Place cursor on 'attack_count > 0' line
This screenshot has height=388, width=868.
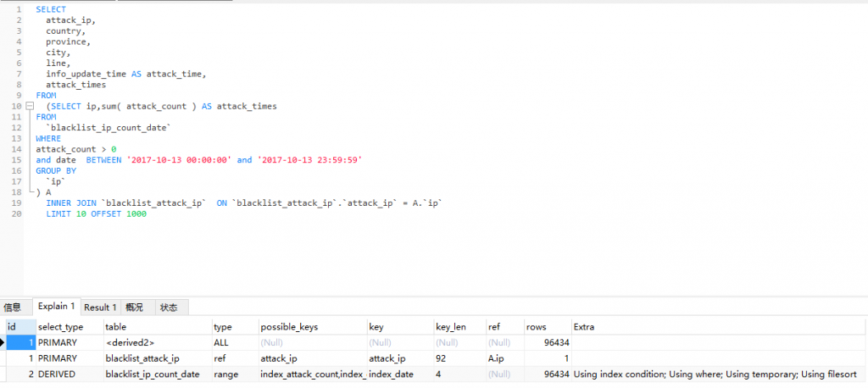click(76, 149)
